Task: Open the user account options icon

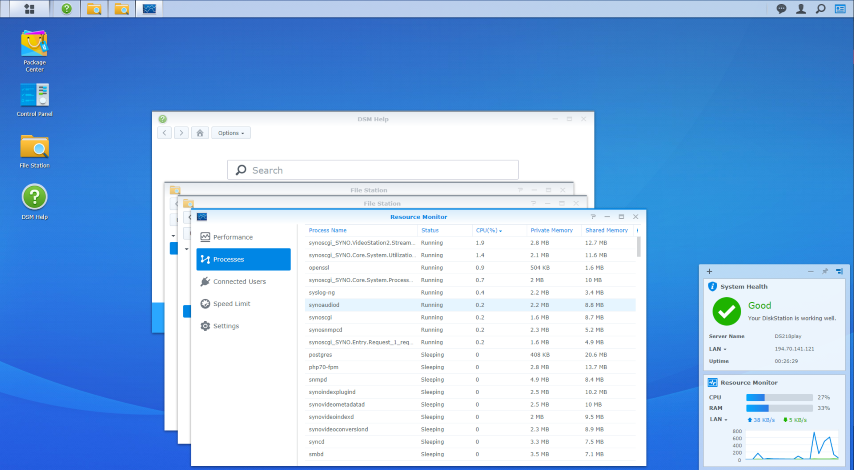Action: click(x=801, y=9)
